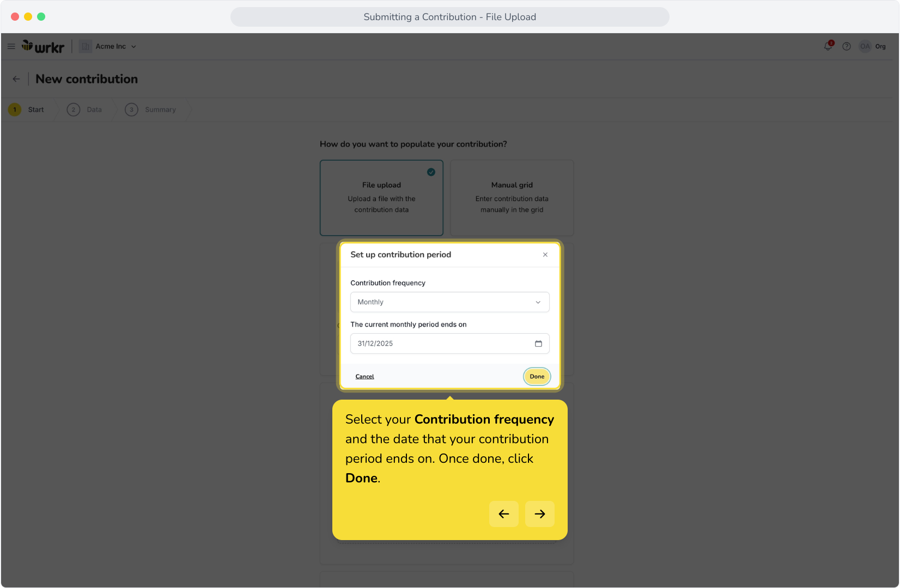Switch to the Summary step
The width and height of the screenshot is (900, 588).
point(151,109)
